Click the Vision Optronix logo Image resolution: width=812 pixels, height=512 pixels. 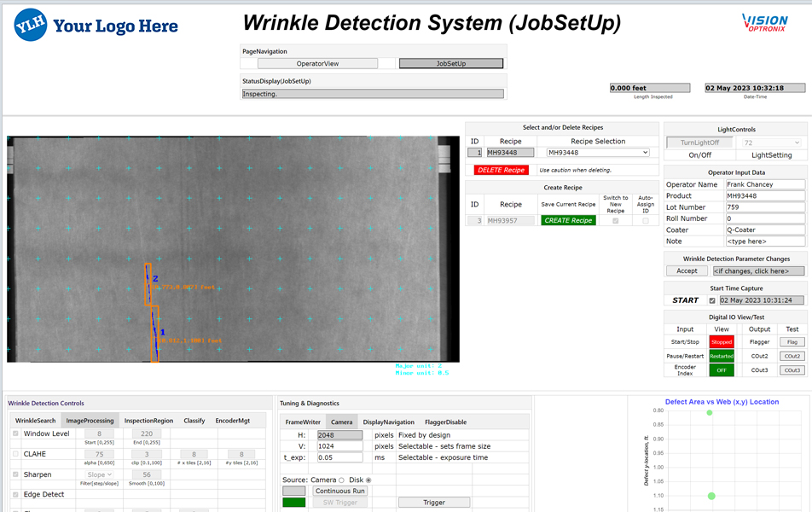click(x=765, y=24)
